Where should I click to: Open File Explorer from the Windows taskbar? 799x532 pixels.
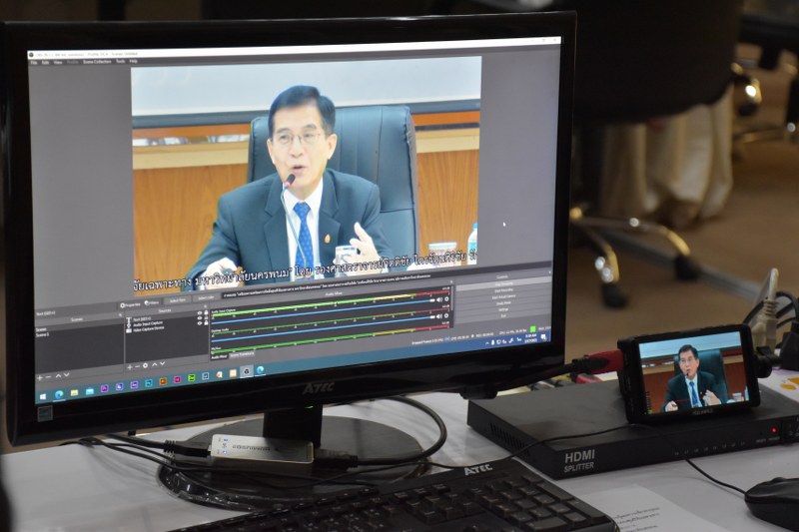(75, 389)
